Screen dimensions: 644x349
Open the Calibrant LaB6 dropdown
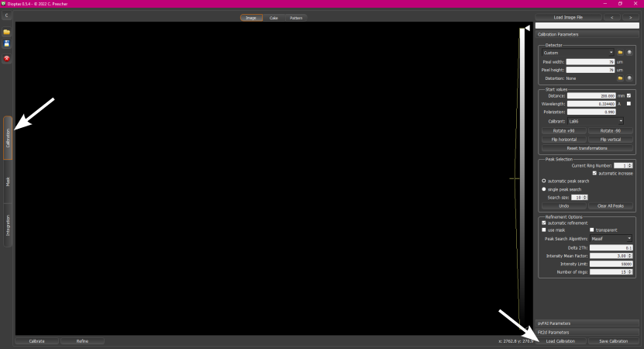(x=595, y=121)
